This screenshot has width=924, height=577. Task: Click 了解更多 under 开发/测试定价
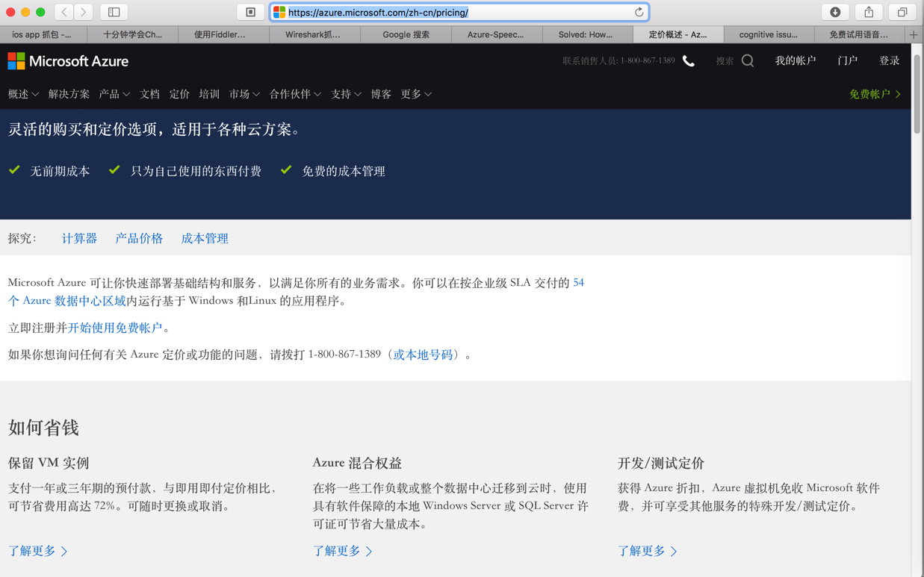[648, 551]
